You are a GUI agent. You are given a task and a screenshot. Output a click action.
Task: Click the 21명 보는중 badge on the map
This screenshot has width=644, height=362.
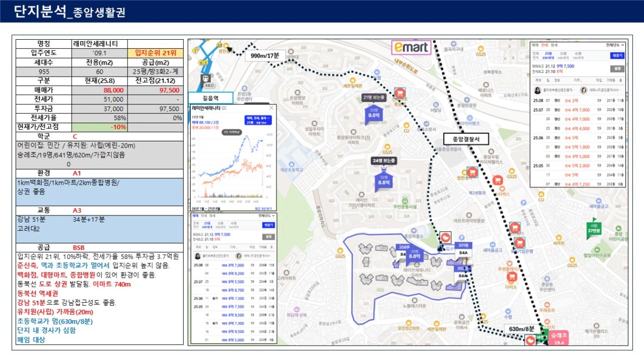pos(374,97)
